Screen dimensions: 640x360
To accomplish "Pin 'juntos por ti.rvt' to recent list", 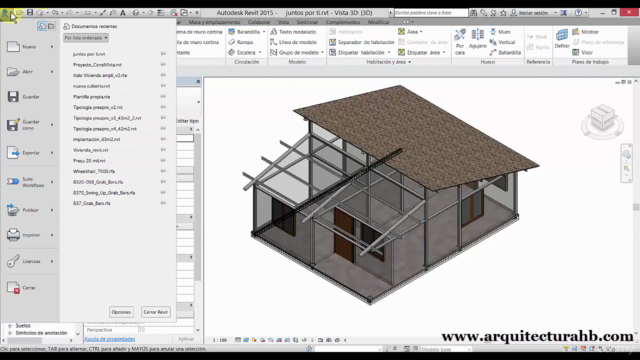I will [x=163, y=53].
